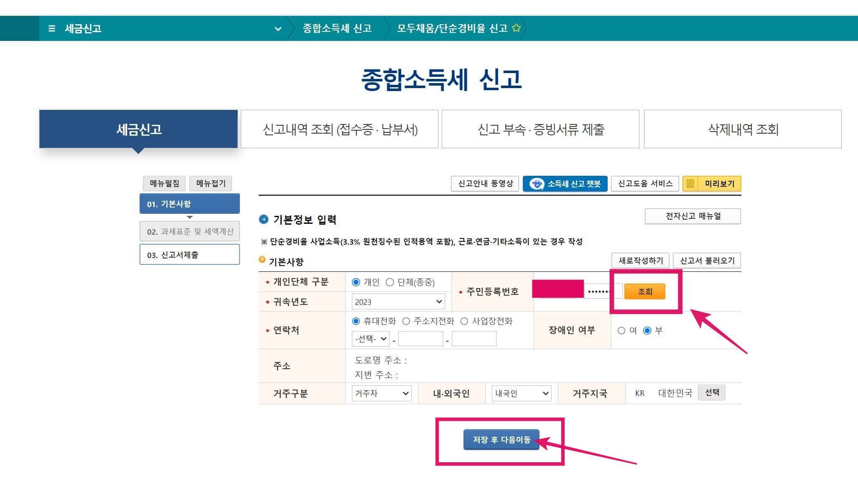This screenshot has width=858, height=504.
Task: Click the 주민등록번호 input field
Action: (x=558, y=290)
